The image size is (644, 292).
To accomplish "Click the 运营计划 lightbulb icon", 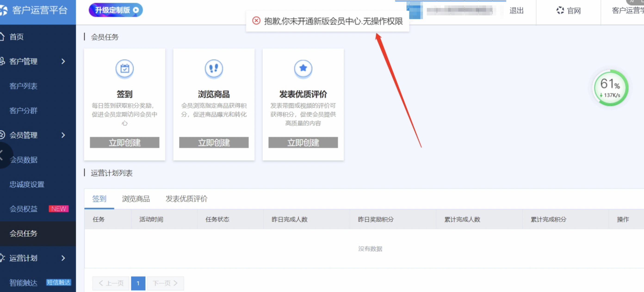I will [x=2, y=258].
